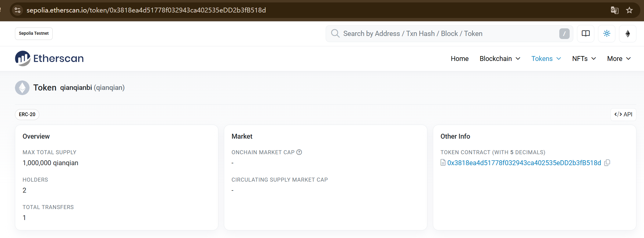The image size is (644, 238).
Task: Bookmark this page with the star icon
Action: pos(629,10)
